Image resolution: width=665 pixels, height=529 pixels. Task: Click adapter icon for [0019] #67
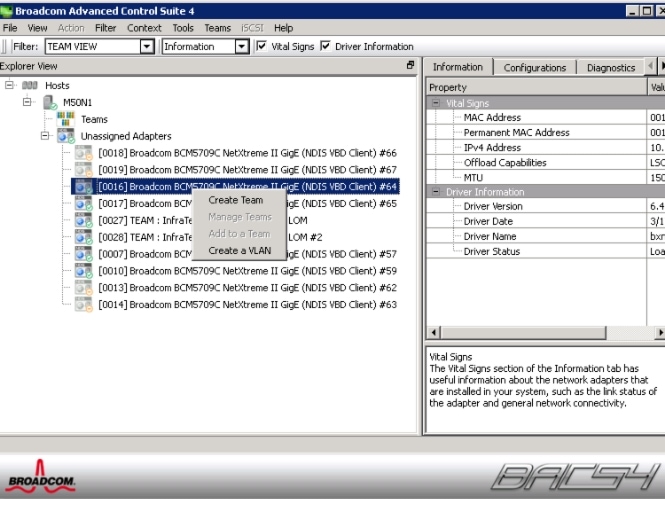coord(84,170)
